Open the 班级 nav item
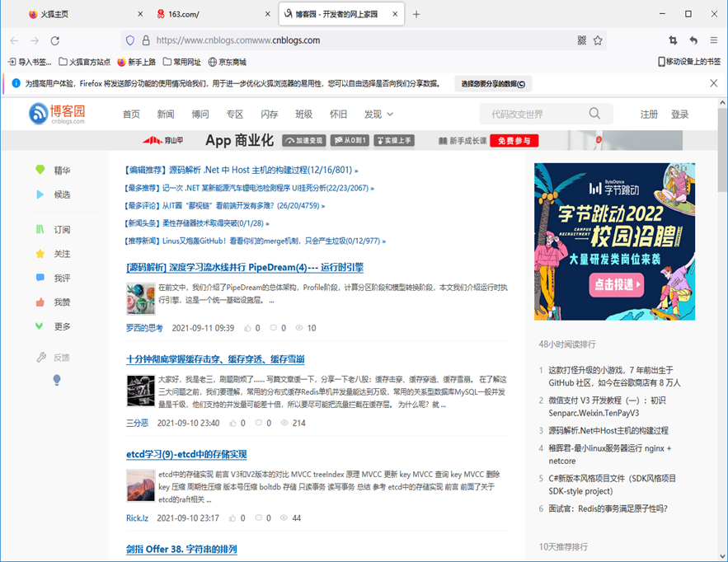 tap(304, 115)
